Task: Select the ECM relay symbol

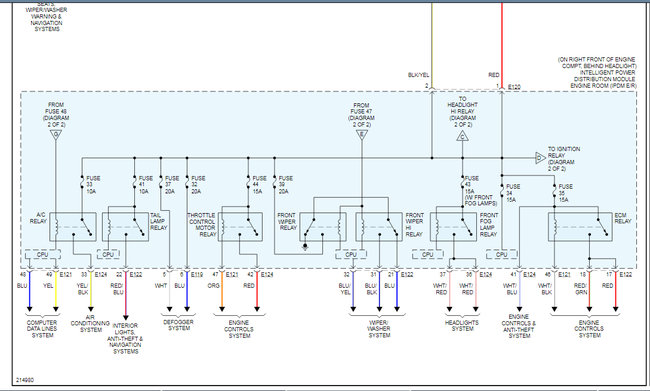Action: pyautogui.click(x=580, y=227)
